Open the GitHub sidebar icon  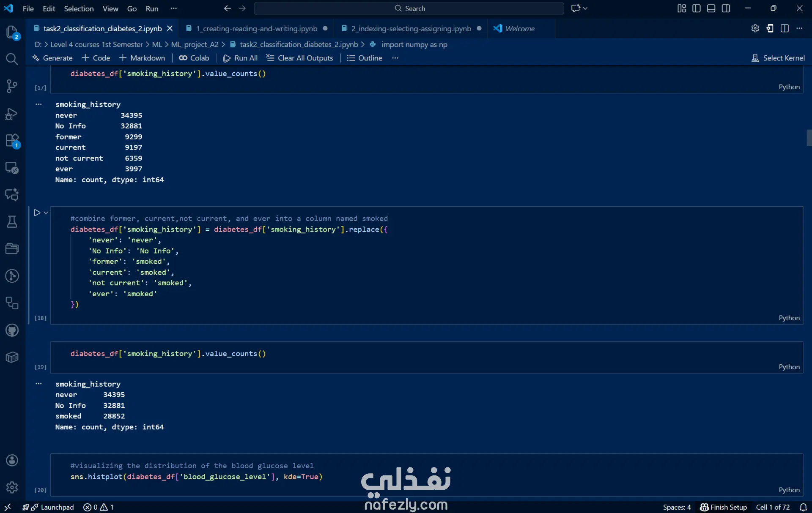pos(12,330)
